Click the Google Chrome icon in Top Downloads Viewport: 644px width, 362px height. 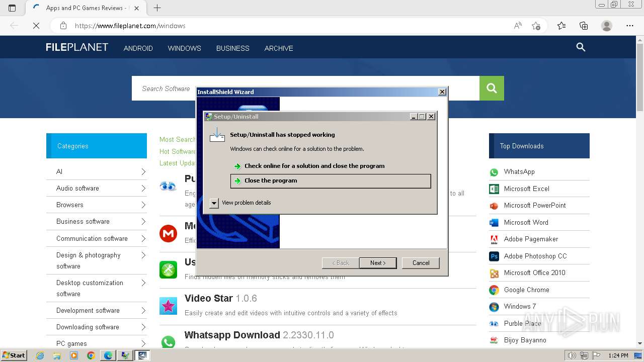click(x=494, y=290)
